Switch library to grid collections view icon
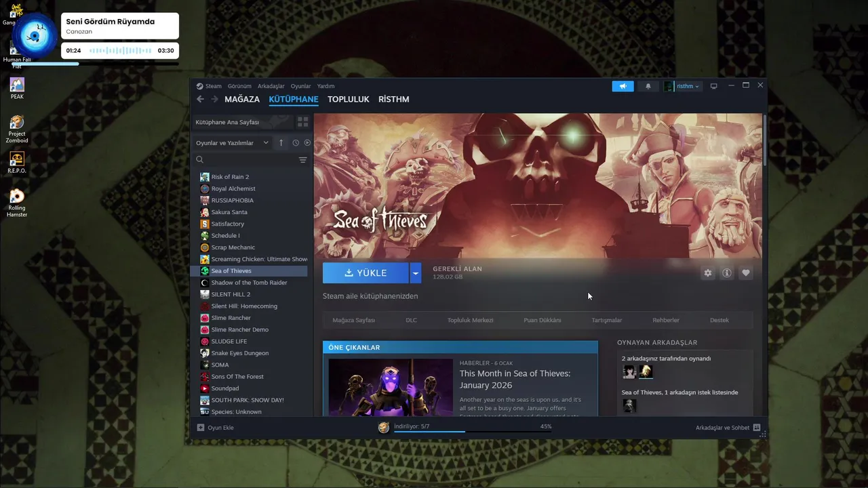Viewport: 868px width, 488px height. 303,122
